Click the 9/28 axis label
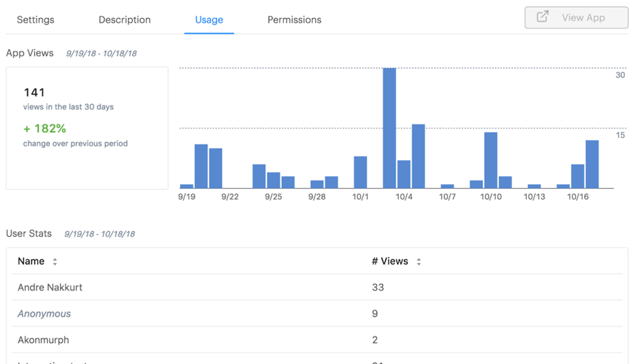The image size is (643, 364). [x=317, y=197]
